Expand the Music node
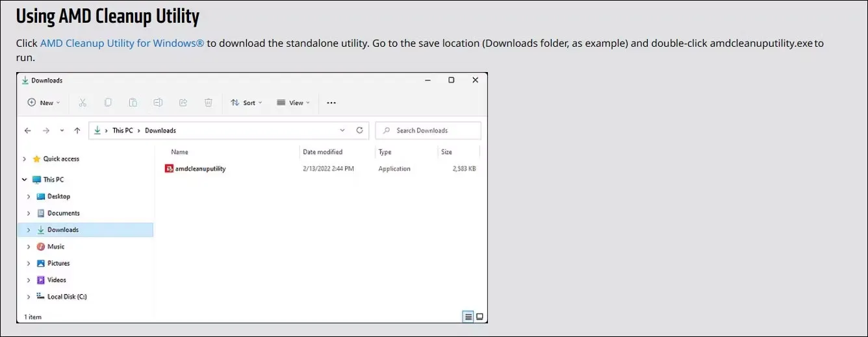The height and width of the screenshot is (337, 868). [x=29, y=247]
